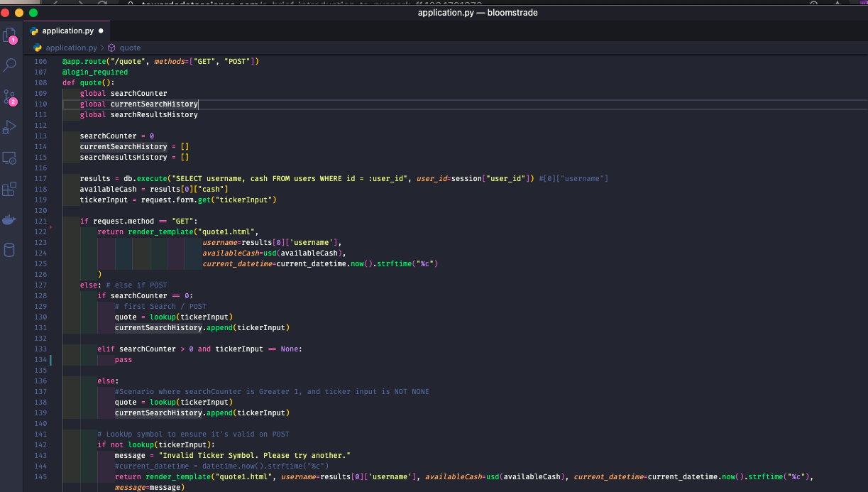Open the Run and Debug view
Screen dimensions: 868x492
10,127
